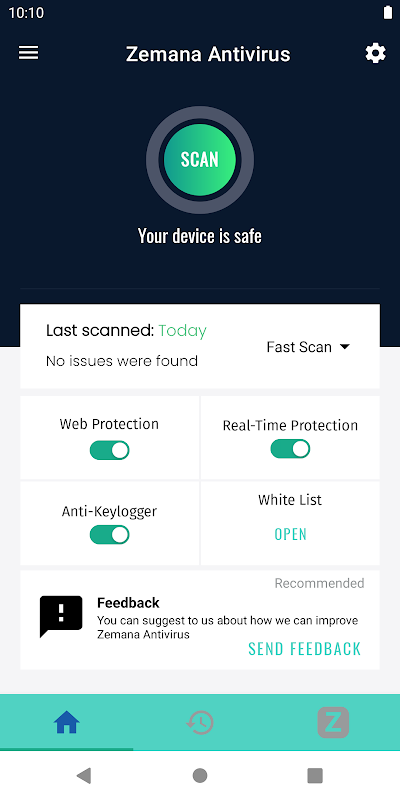Open the Zemana Z logo tab
This screenshot has height=800, width=400.
(x=333, y=722)
